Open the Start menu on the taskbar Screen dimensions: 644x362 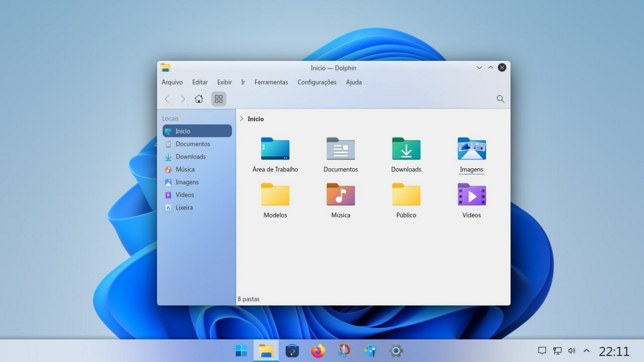point(242,350)
